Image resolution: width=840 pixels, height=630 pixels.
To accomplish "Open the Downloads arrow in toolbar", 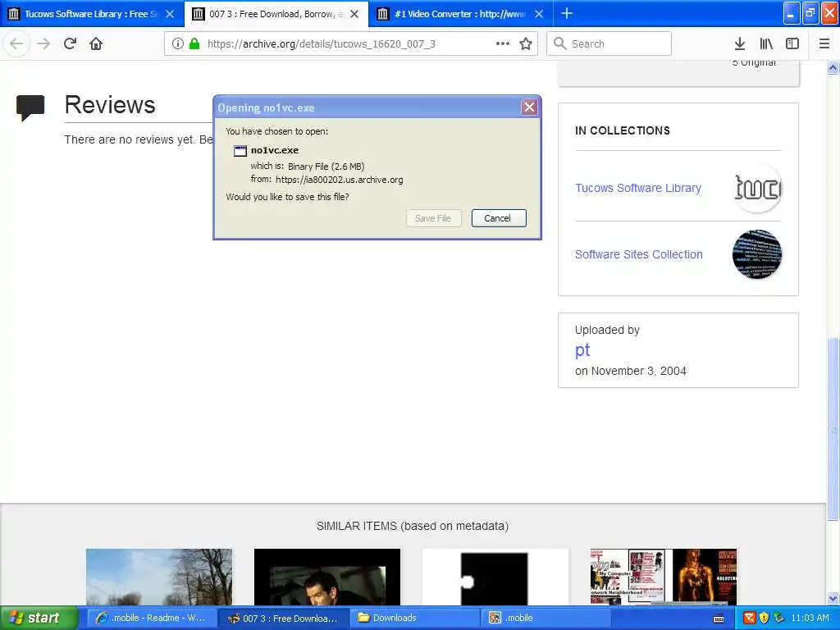I will pyautogui.click(x=740, y=44).
